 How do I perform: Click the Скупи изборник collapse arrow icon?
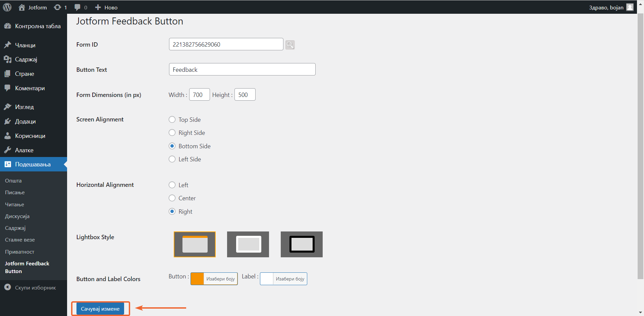(x=7, y=287)
